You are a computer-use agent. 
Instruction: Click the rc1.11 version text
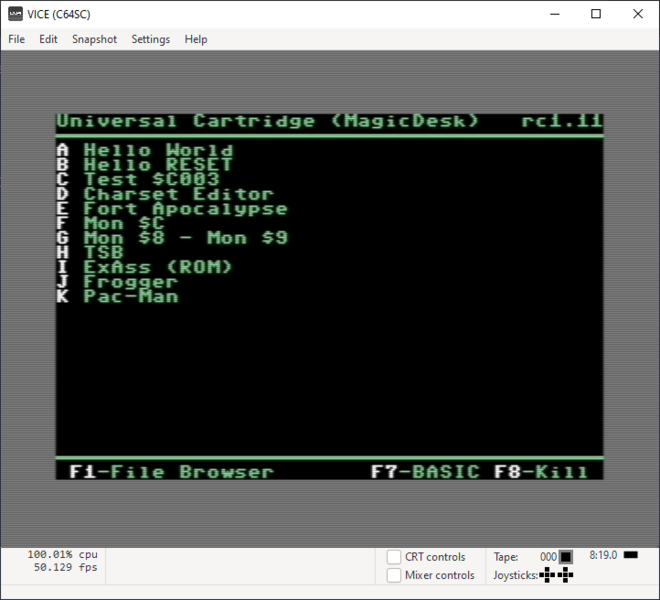pos(562,121)
